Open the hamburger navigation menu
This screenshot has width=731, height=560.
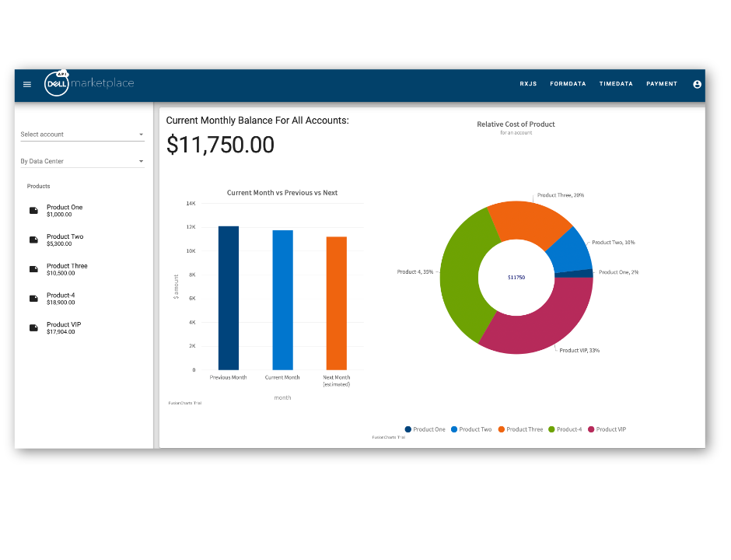click(27, 85)
